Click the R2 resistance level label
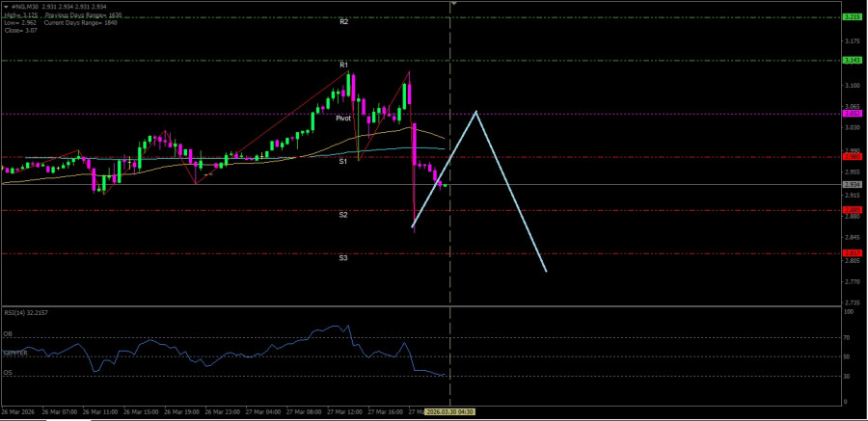 coord(343,21)
